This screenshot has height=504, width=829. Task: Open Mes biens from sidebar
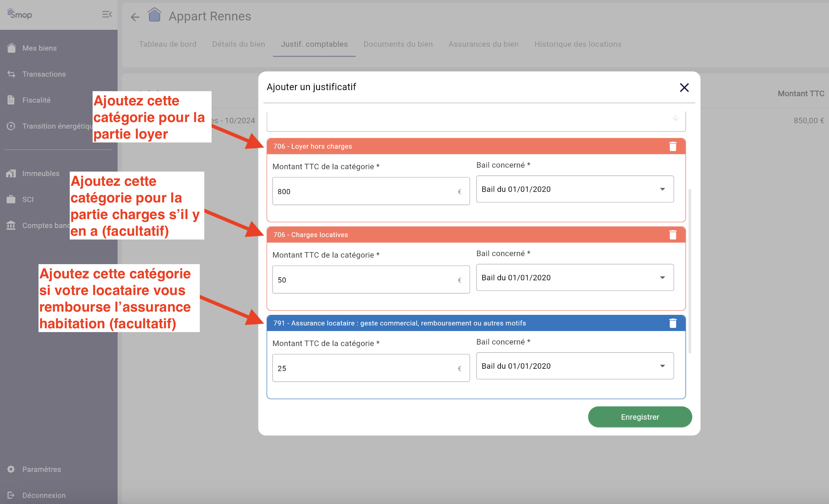[39, 48]
